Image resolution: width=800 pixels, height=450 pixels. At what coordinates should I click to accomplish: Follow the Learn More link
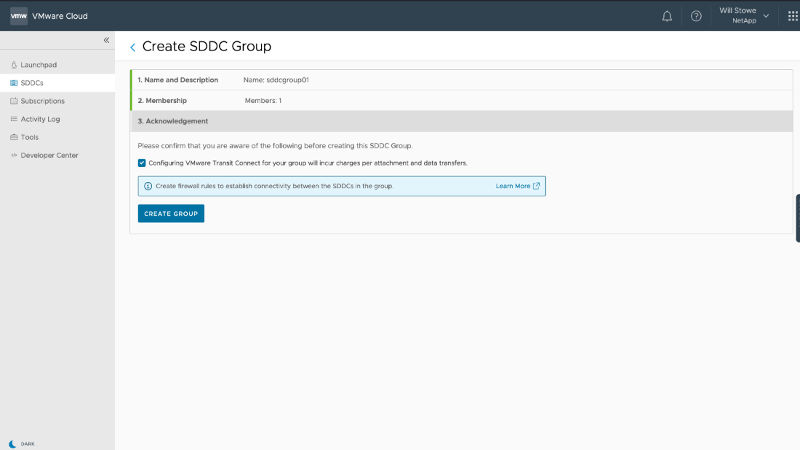click(517, 186)
